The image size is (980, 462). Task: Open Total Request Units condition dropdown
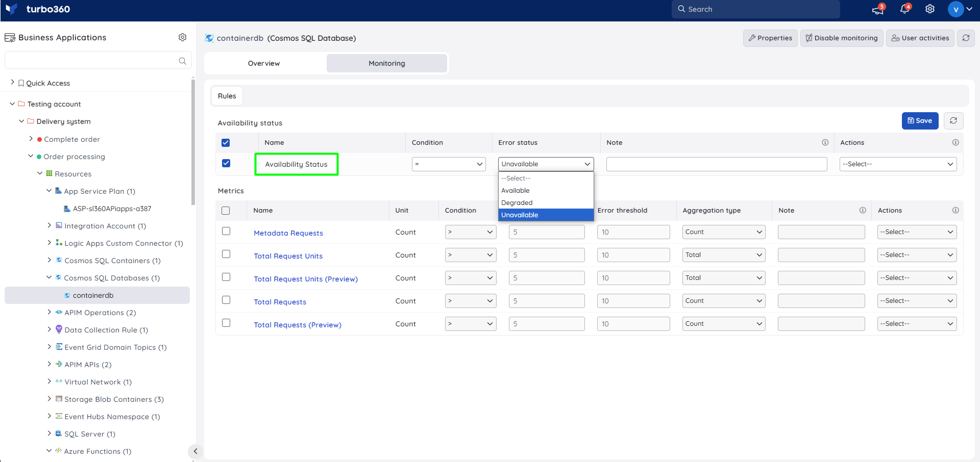tap(470, 255)
